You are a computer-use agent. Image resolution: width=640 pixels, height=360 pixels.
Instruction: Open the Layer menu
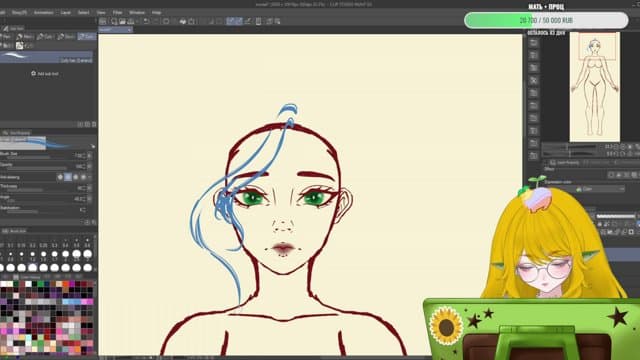click(65, 13)
